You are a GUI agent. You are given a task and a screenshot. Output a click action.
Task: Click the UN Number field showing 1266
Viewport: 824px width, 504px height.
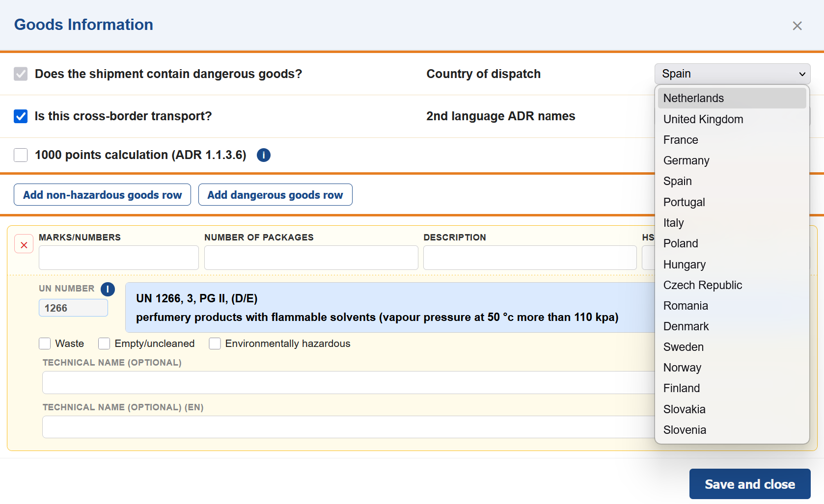click(x=73, y=308)
